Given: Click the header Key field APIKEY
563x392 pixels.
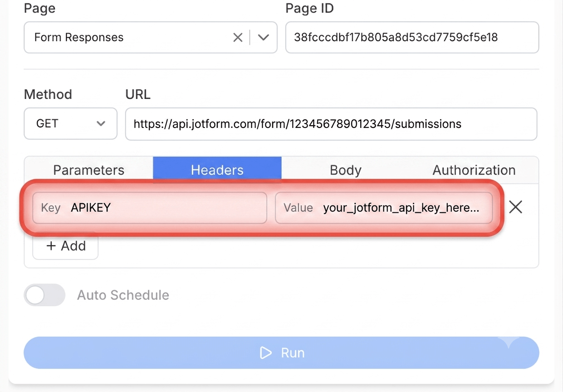Looking at the screenshot, I should pyautogui.click(x=150, y=208).
